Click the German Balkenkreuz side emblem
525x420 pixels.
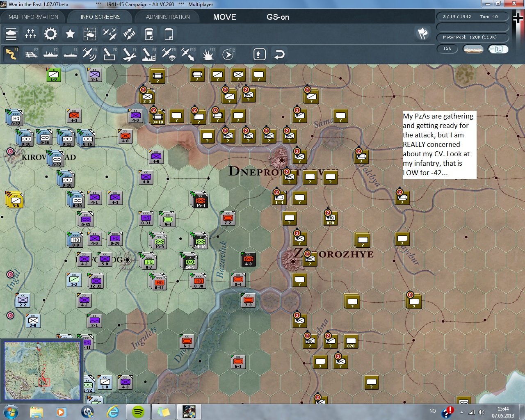[x=518, y=18]
